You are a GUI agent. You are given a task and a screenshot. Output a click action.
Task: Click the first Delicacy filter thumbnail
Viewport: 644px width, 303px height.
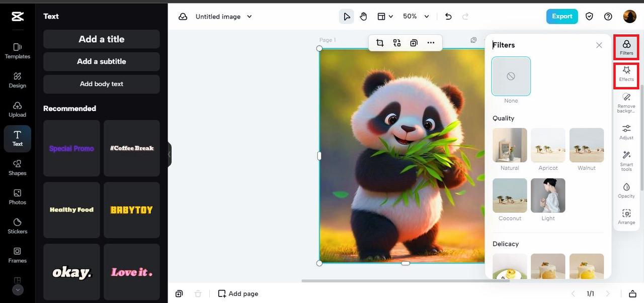[x=510, y=266]
